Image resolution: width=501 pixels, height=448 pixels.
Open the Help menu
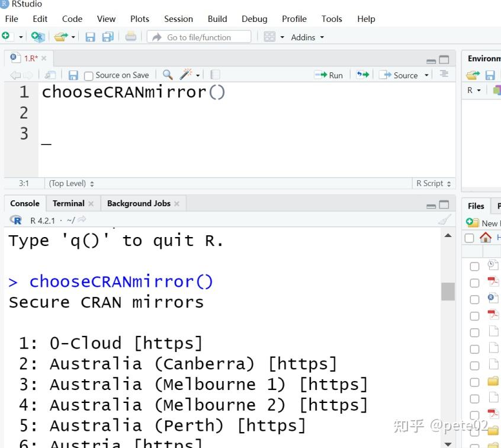click(366, 19)
